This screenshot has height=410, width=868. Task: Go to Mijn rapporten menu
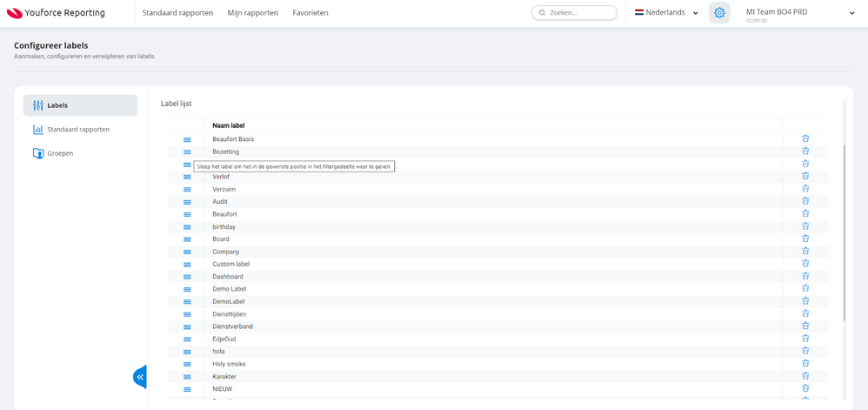253,13
